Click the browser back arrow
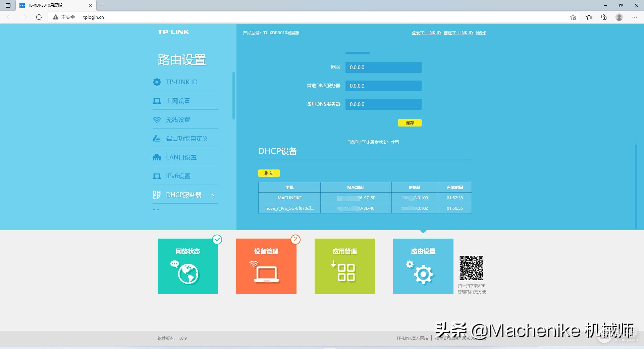This screenshot has width=644, height=349. 9,17
